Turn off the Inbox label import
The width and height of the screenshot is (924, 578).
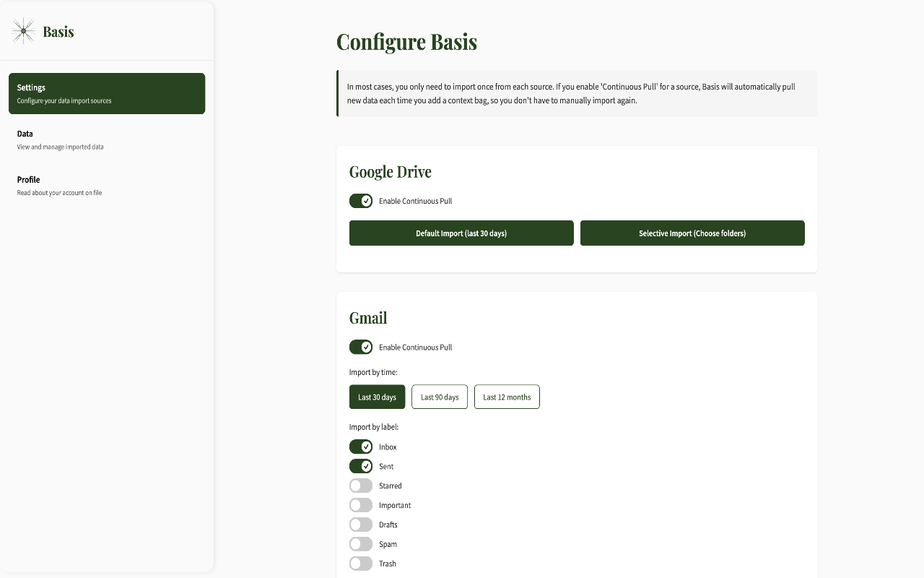361,447
